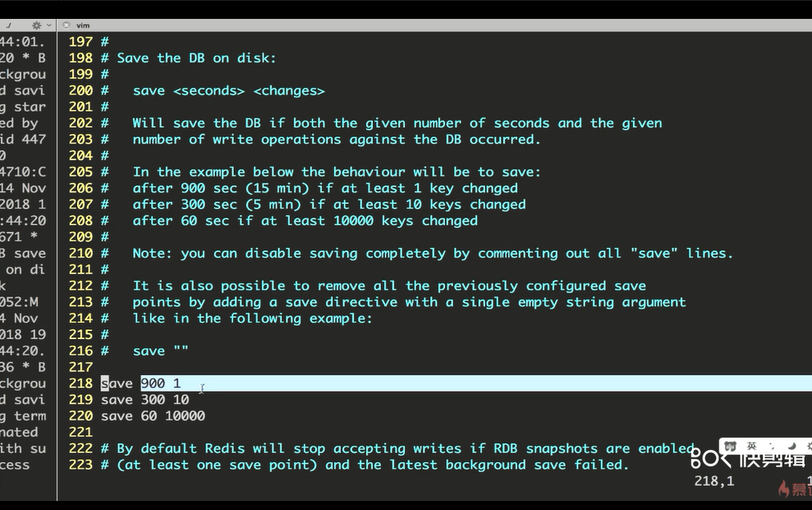
Task: Click the left terminal pane output
Action: pyautogui.click(x=25, y=246)
